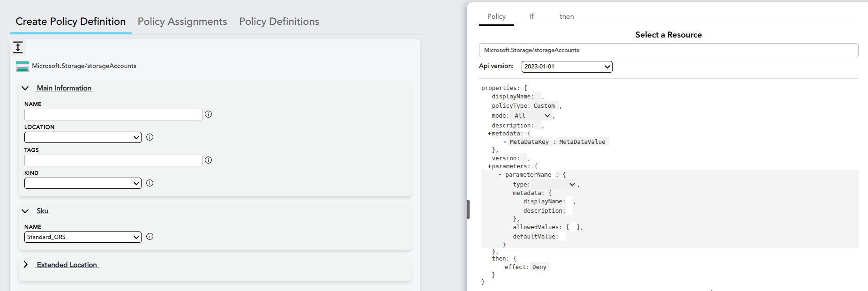Click the version field
868x291 pixels.
(x=524, y=158)
